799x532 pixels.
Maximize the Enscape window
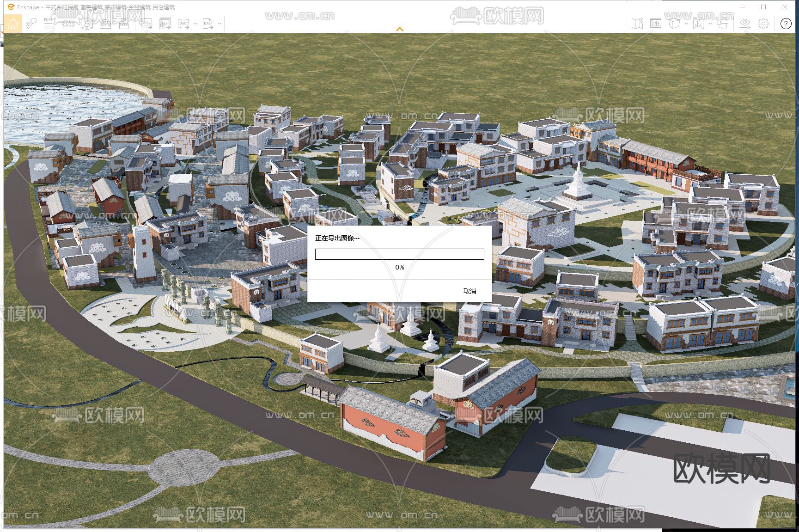[x=763, y=7]
